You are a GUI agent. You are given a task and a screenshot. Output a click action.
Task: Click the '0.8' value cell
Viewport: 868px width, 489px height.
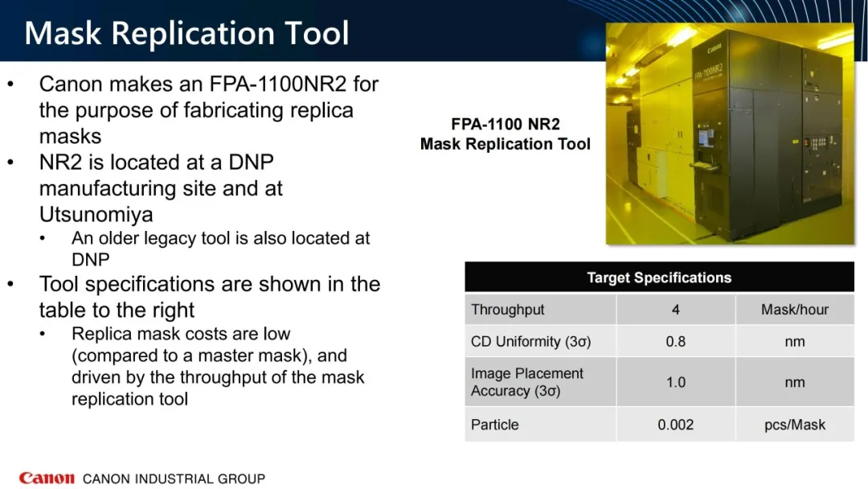coord(676,341)
